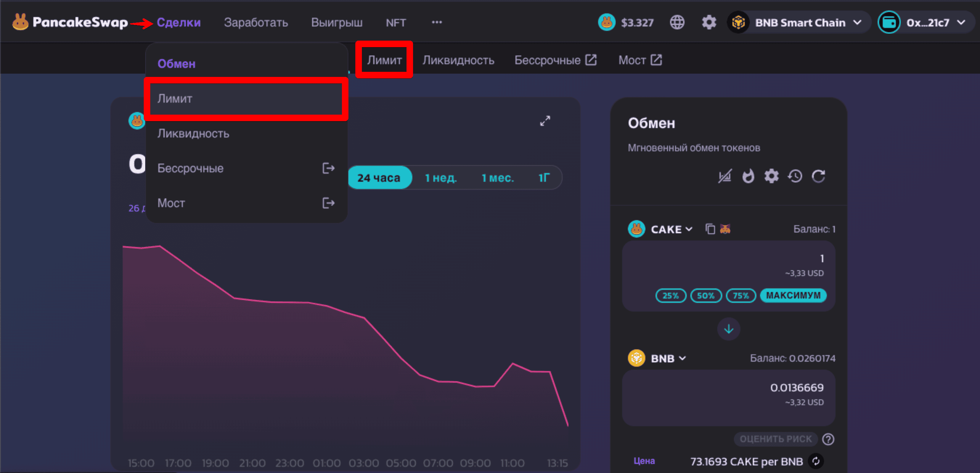Hide the chart with crossed chart icon
This screenshot has width=980, height=473.
coord(724,176)
